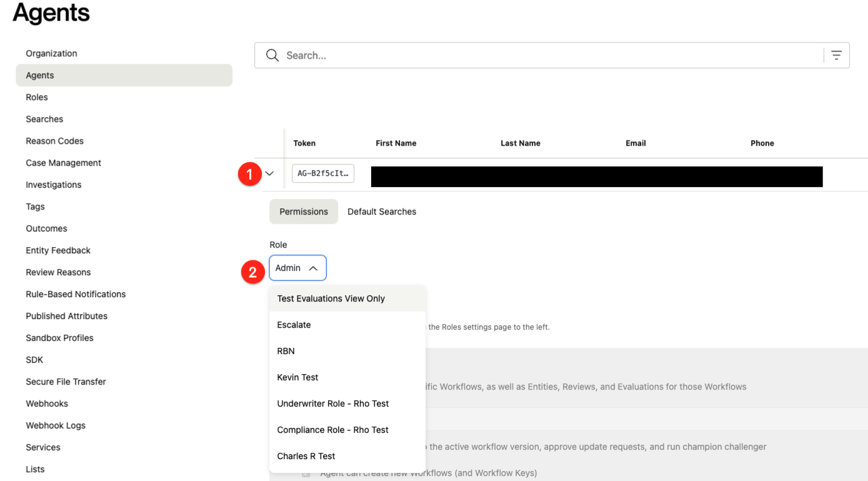Navigate to Rule-Based Notifications settings
Image resolution: width=868 pixels, height=481 pixels.
pyautogui.click(x=76, y=294)
